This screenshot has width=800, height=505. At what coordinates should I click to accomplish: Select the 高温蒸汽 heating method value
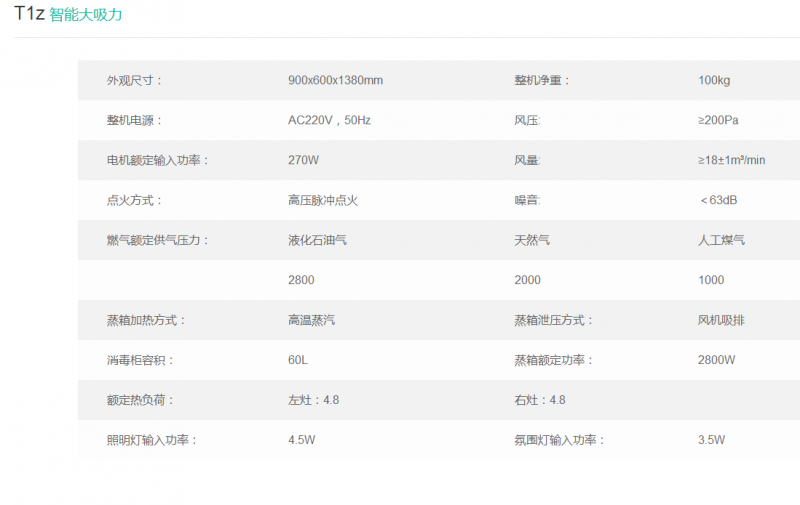click(x=311, y=320)
